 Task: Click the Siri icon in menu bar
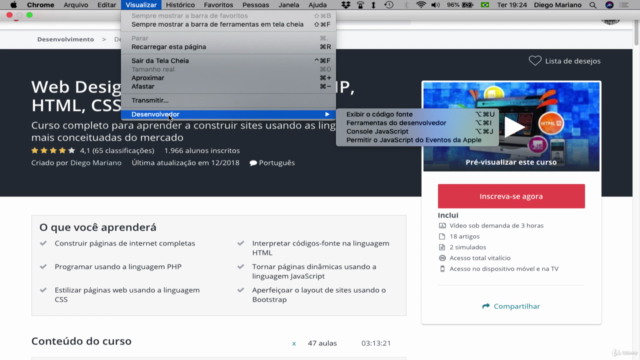pos(609,5)
